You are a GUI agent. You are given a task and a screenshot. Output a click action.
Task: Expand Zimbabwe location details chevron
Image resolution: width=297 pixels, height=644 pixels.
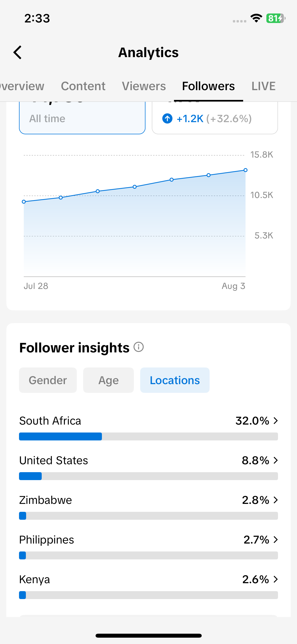[x=276, y=500]
